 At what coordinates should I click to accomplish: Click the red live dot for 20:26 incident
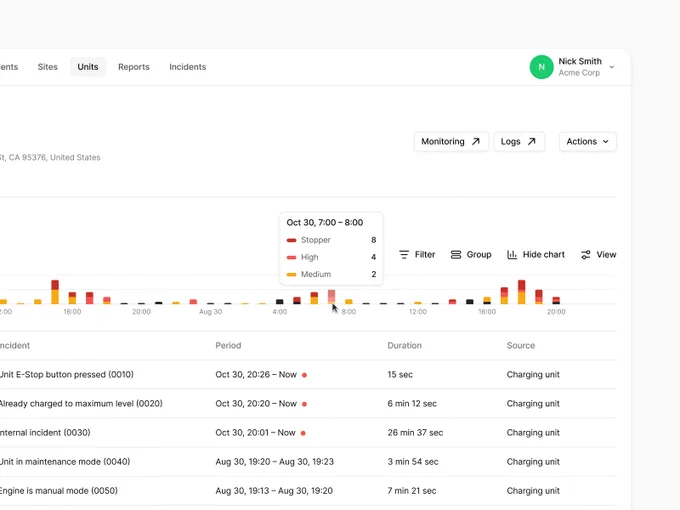point(304,375)
